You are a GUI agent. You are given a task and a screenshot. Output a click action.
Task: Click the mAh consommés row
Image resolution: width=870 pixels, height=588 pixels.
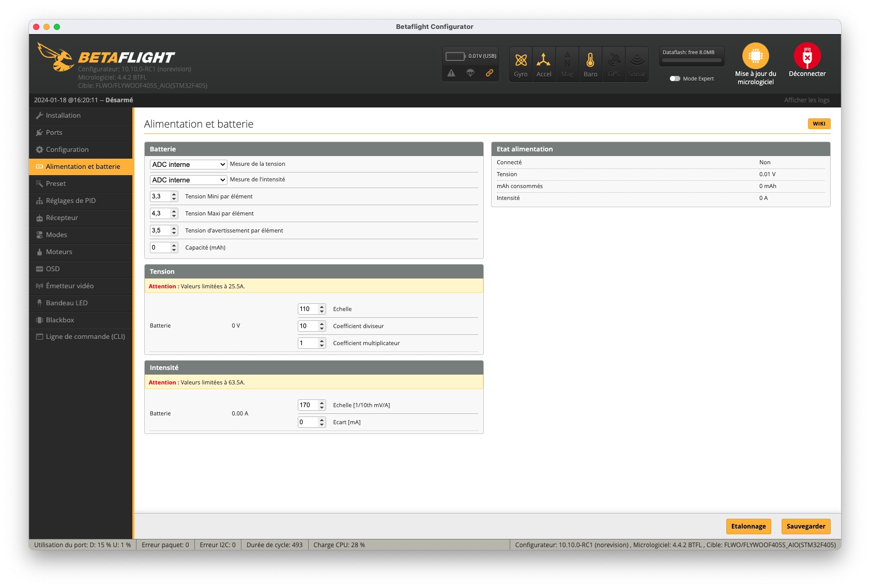click(x=661, y=186)
